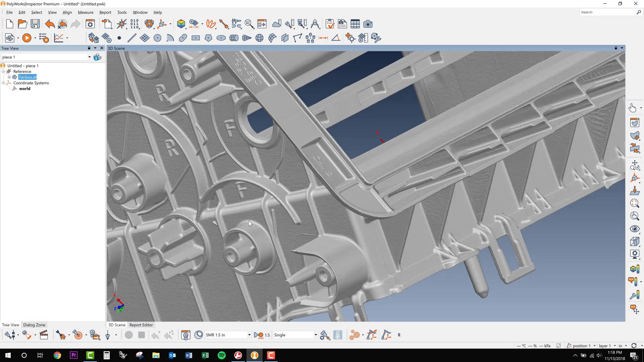Collapse the Coordinate Systems branch

coord(3,83)
